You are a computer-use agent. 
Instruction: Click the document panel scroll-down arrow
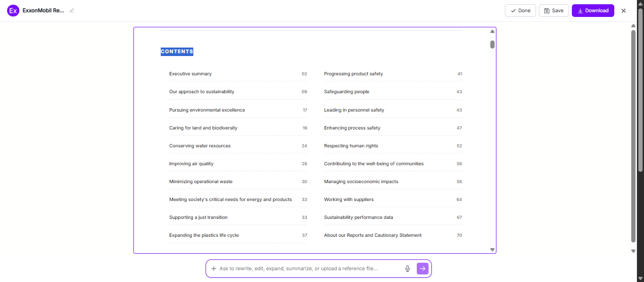pos(492,250)
